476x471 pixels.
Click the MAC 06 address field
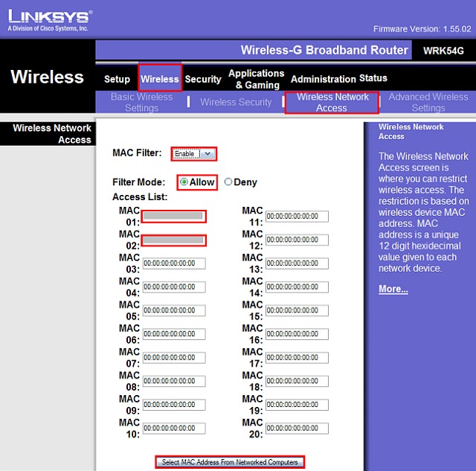pos(174,334)
